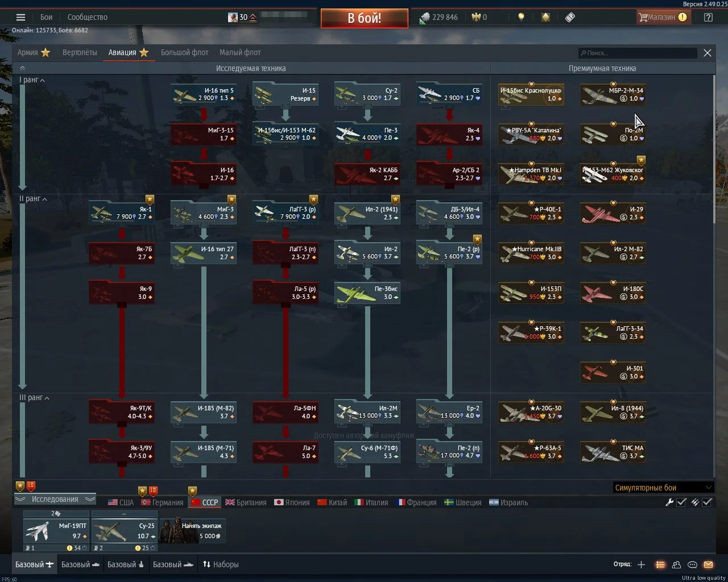Image resolution: width=728 pixels, height=582 pixels.
Task: Open the Наборы presets selector
Action: click(221, 564)
